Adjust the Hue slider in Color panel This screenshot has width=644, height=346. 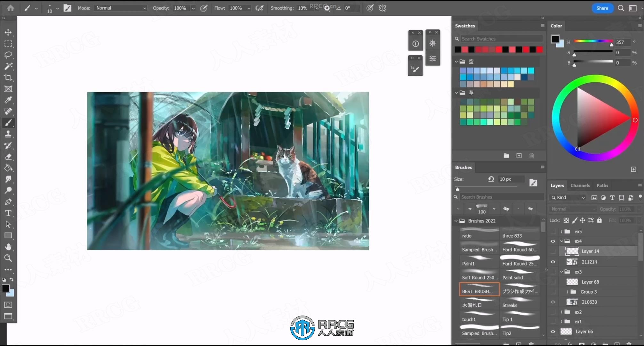(x=593, y=42)
